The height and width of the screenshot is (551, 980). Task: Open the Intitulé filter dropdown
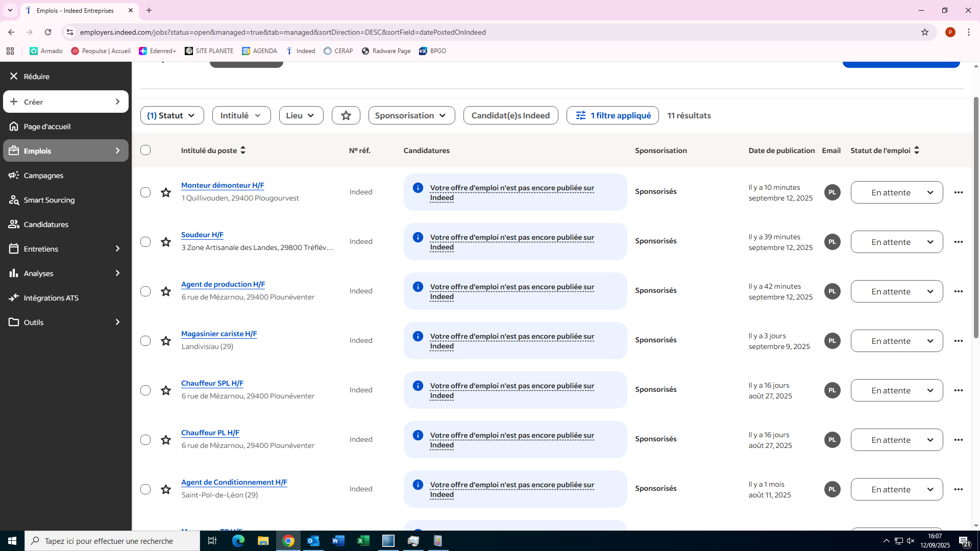pos(241,115)
